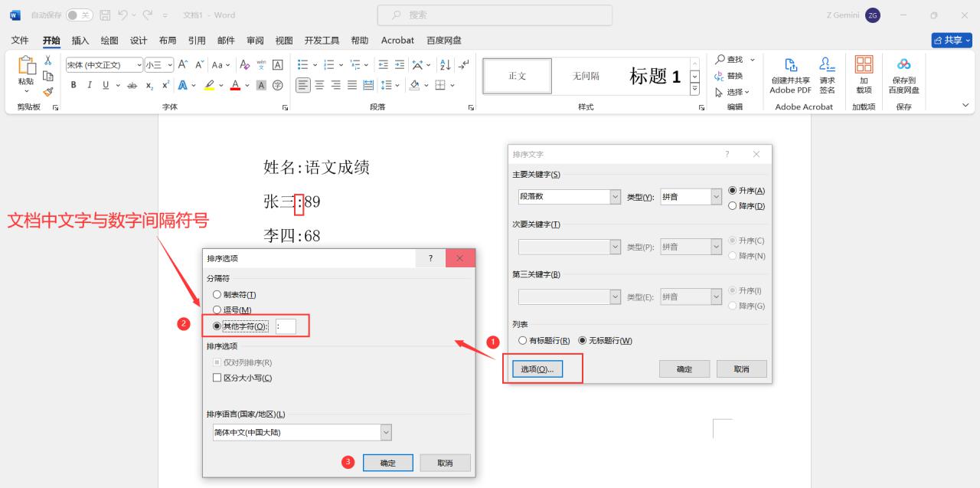Decrease paragraph indent
The image size is (980, 488).
point(383,65)
